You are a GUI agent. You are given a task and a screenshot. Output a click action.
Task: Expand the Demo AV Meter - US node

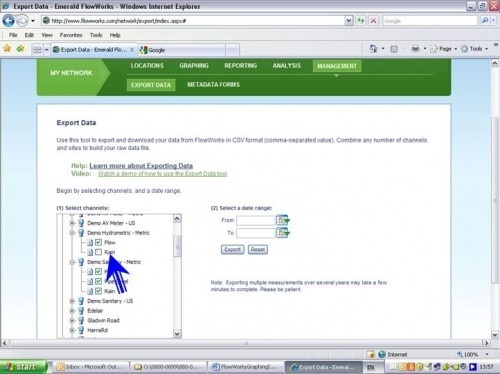pyautogui.click(x=72, y=223)
